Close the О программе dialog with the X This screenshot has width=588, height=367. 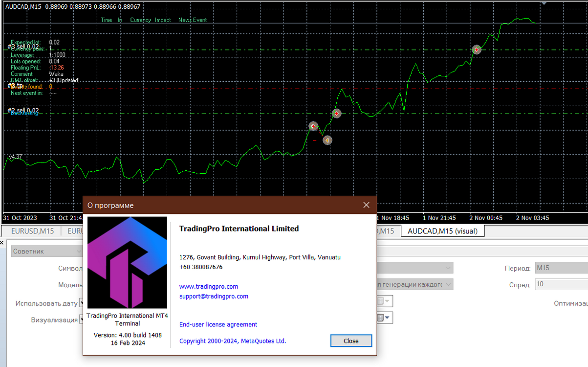[367, 205]
